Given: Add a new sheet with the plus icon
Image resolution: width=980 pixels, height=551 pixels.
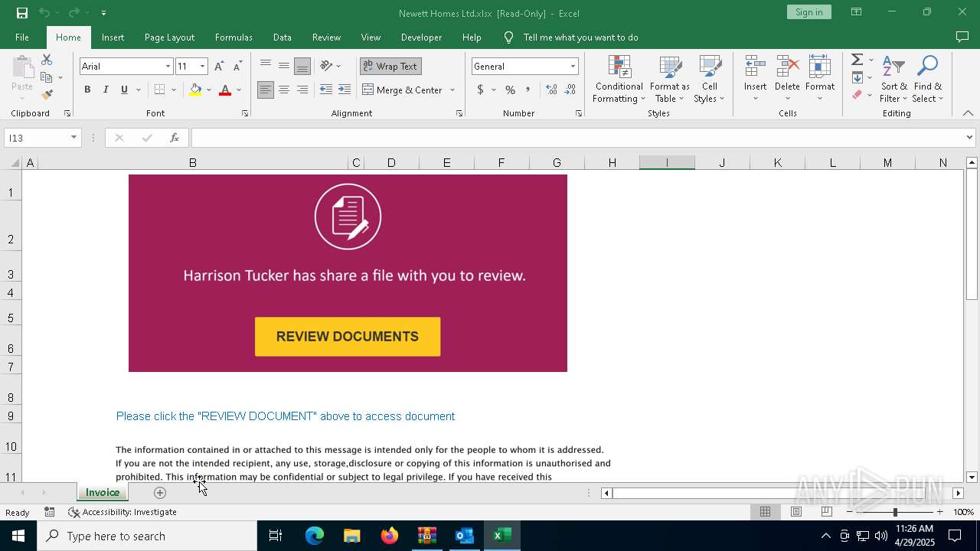Looking at the screenshot, I should [159, 492].
